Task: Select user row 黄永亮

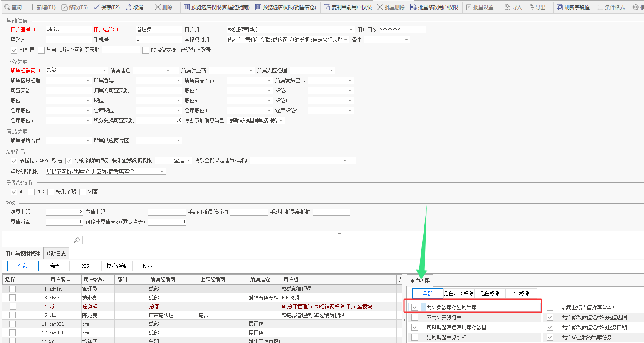Action: click(202, 298)
